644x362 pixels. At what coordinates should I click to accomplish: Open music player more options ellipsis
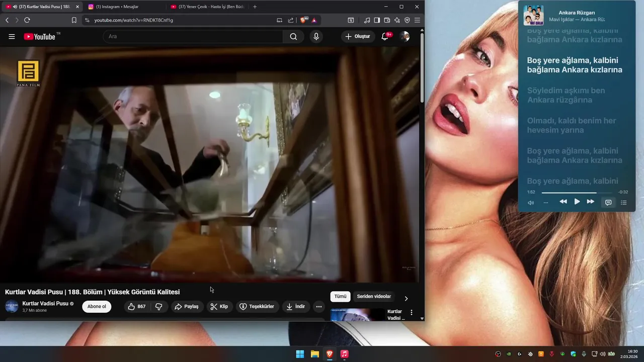[x=546, y=203]
